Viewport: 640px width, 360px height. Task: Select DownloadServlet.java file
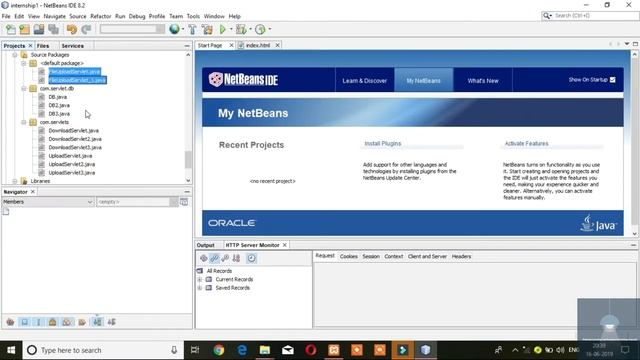[73, 131]
